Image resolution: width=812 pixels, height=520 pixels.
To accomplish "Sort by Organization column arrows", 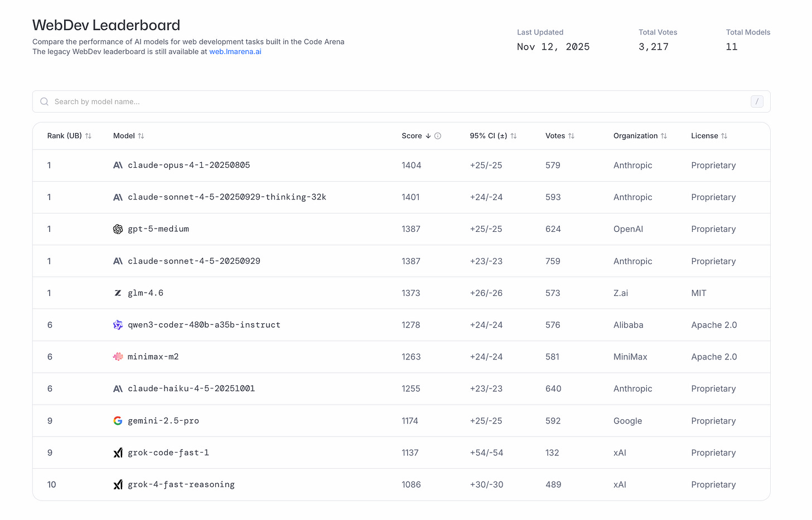I will 664,136.
